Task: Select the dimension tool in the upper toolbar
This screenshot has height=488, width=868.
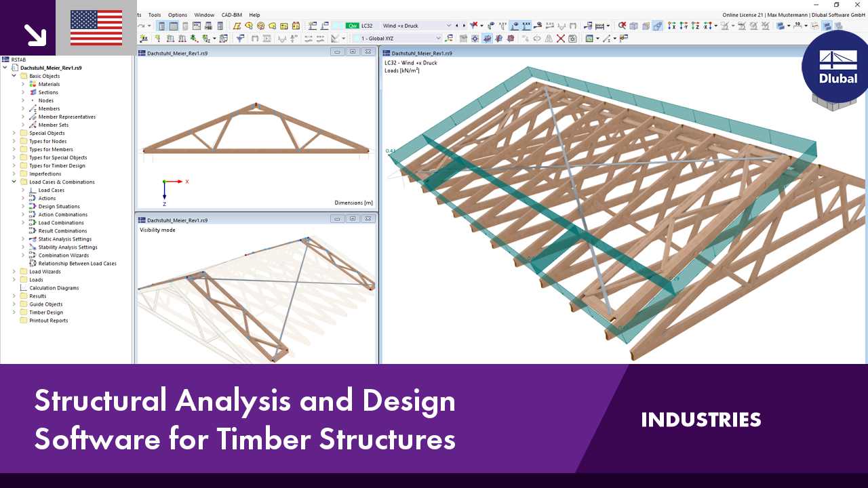Action: click(x=798, y=26)
